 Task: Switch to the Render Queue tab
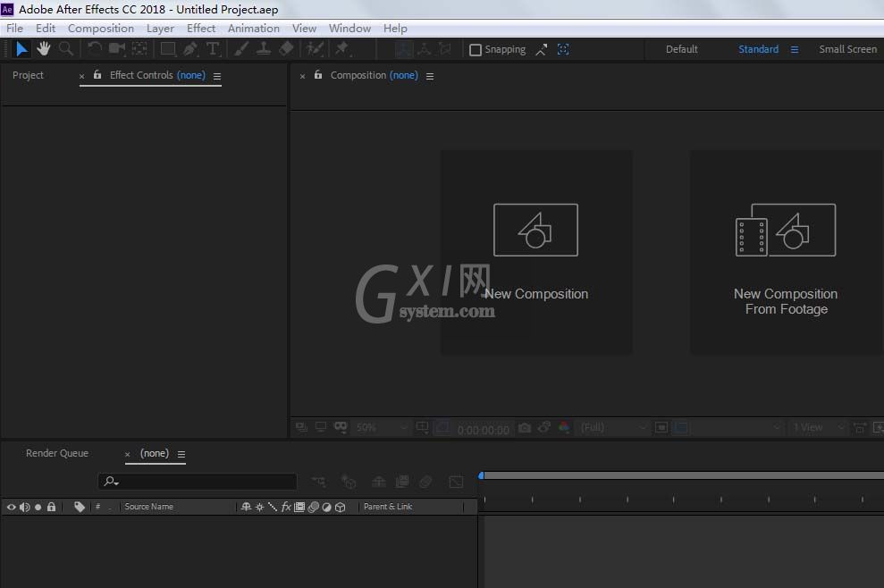tap(57, 453)
